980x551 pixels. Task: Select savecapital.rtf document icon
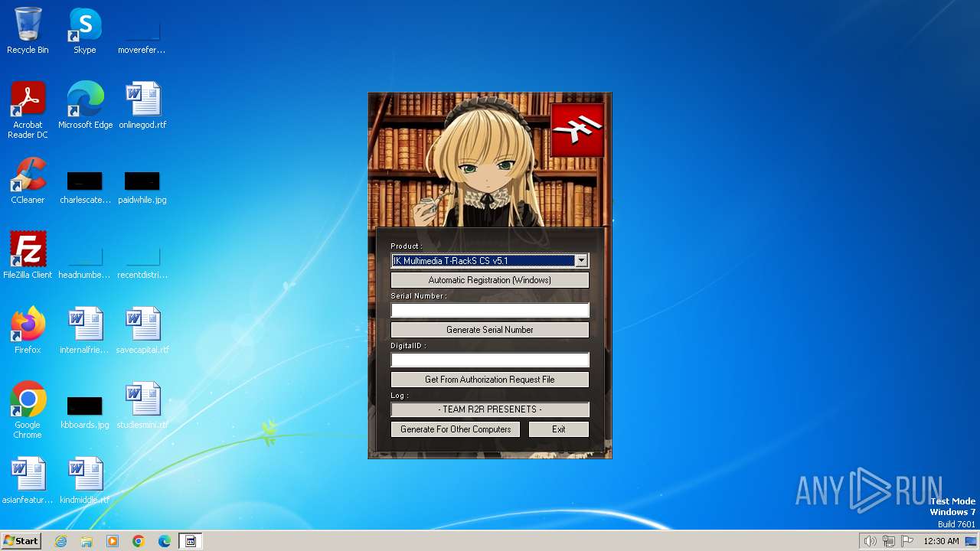[x=142, y=331]
